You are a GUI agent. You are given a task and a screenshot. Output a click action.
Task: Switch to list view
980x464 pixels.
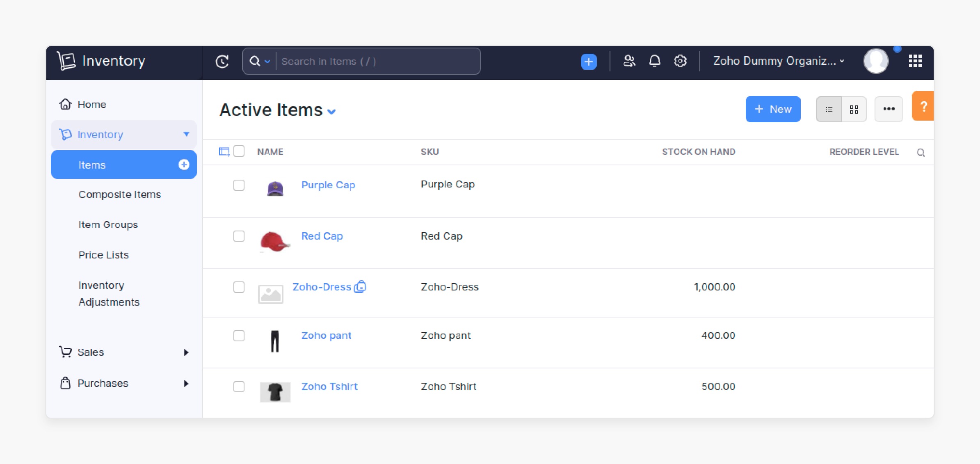click(x=829, y=109)
